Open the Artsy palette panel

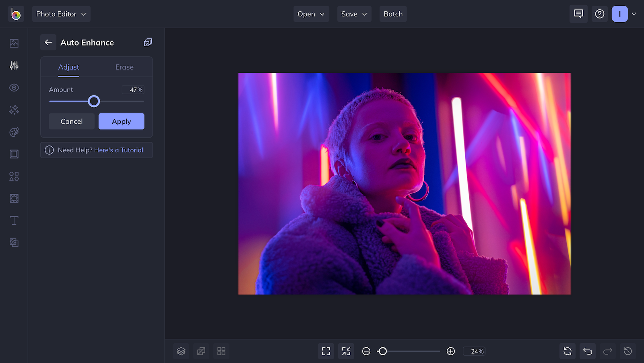[14, 132]
